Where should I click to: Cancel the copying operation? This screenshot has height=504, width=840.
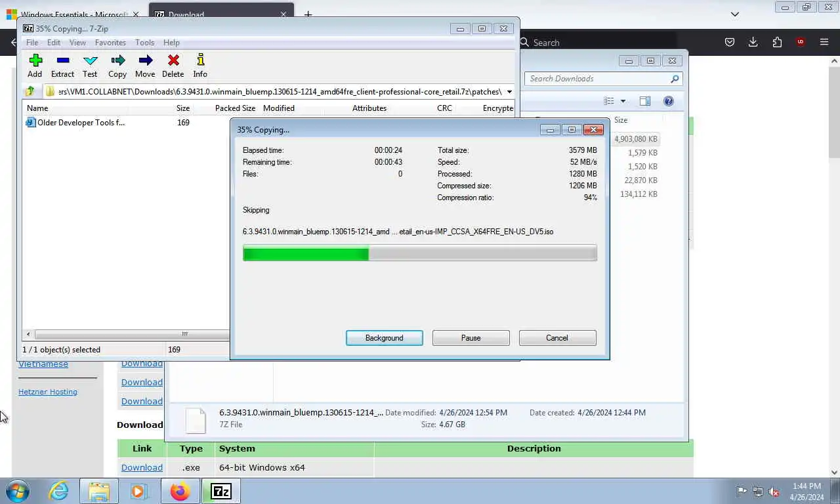(x=557, y=338)
